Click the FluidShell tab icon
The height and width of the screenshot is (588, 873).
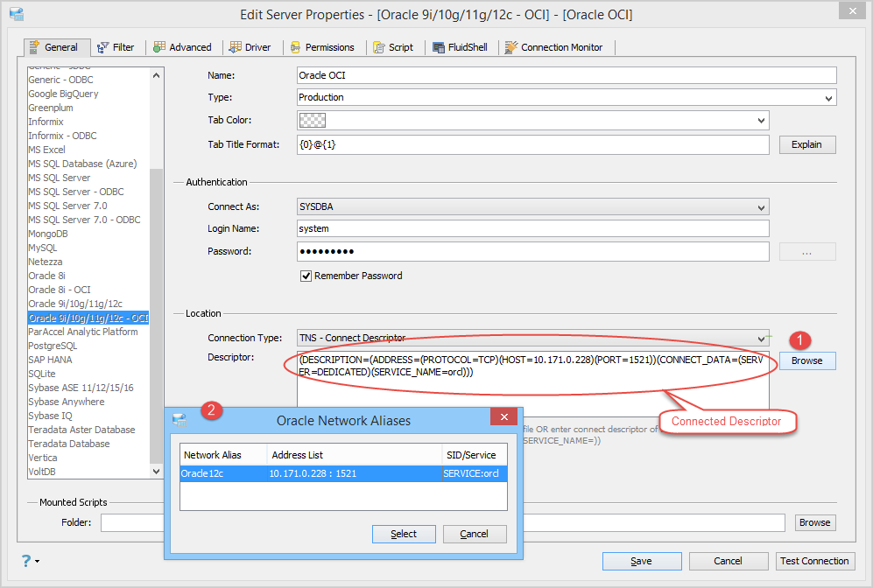pyautogui.click(x=439, y=48)
